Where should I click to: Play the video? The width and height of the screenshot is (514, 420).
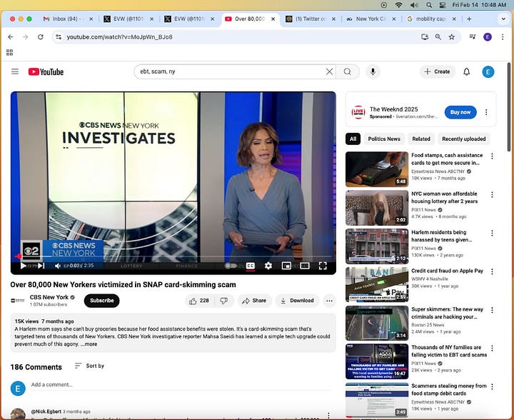tap(24, 266)
